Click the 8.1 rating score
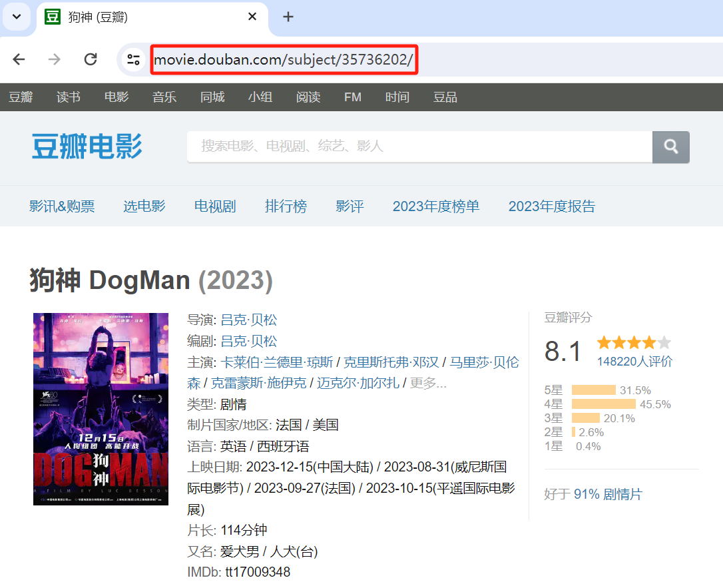 pyautogui.click(x=563, y=351)
